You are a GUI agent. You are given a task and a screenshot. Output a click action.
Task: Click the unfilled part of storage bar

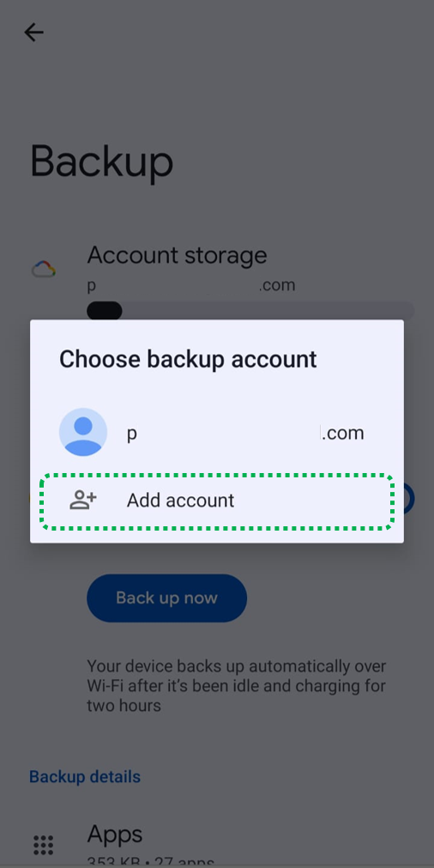[x=268, y=311]
